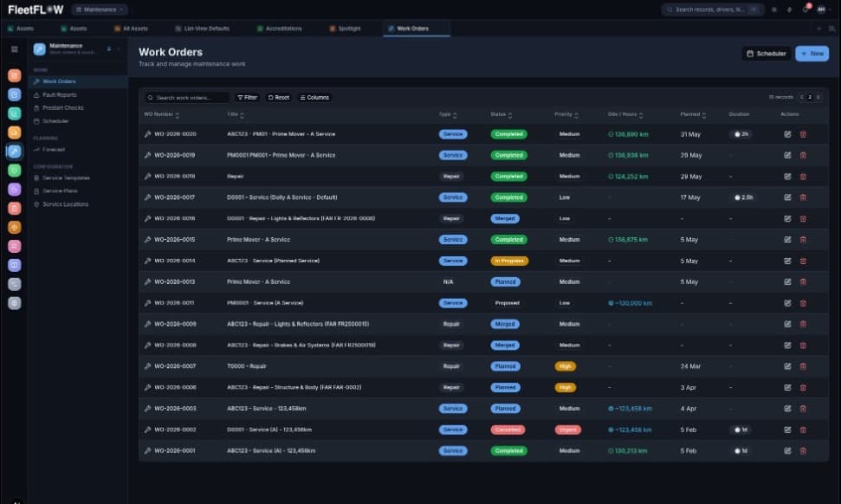Open the Maintenance module dropdown in header

(100, 10)
